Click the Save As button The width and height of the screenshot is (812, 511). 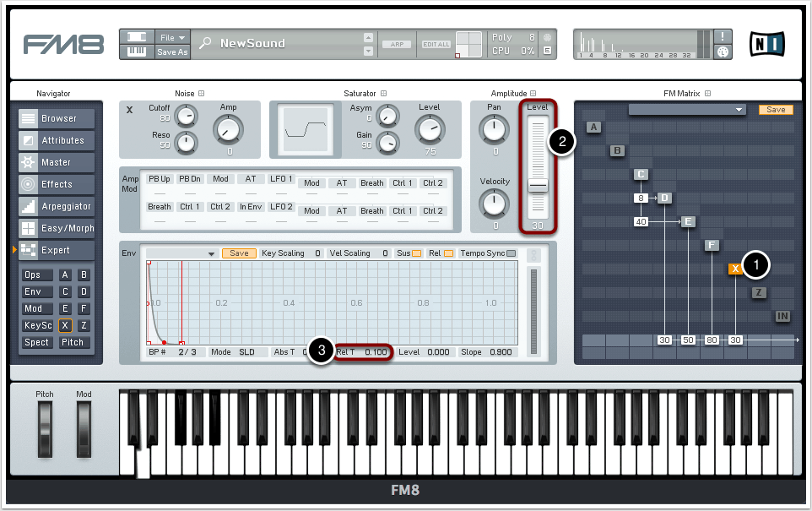coord(172,52)
